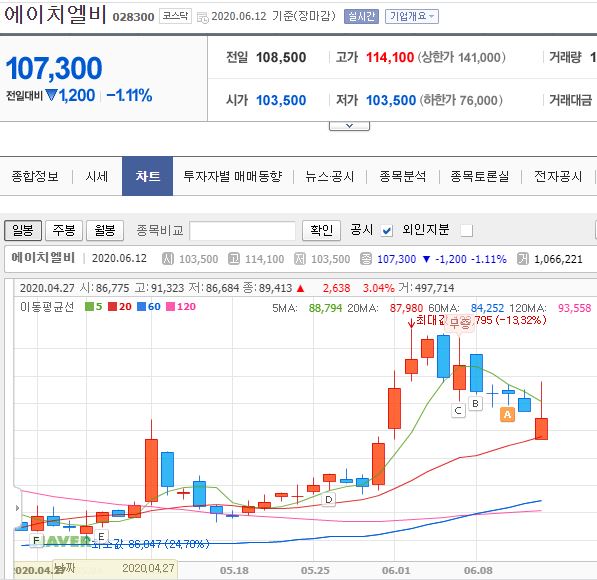Screen dimensions: 597x580
Task: Click the 05.18 date axis label
Action: click(x=234, y=570)
